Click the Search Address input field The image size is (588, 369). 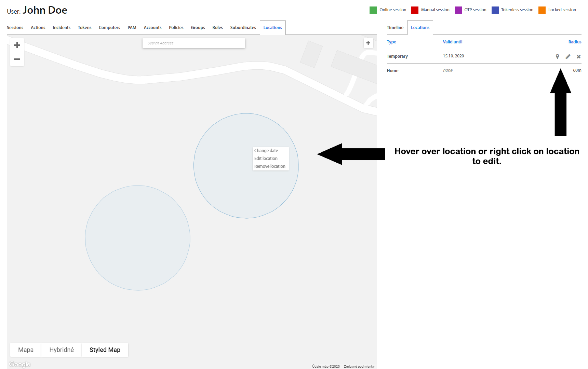[193, 43]
